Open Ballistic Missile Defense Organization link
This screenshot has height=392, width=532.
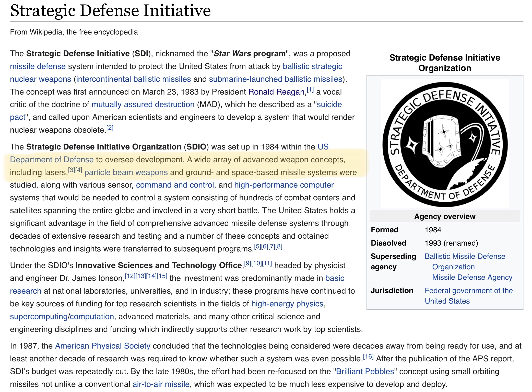click(x=465, y=257)
